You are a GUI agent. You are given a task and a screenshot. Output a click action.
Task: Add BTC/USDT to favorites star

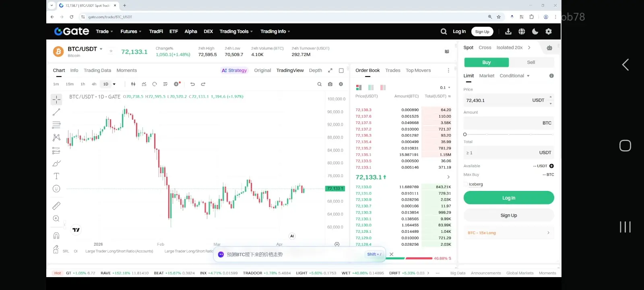click(x=111, y=51)
